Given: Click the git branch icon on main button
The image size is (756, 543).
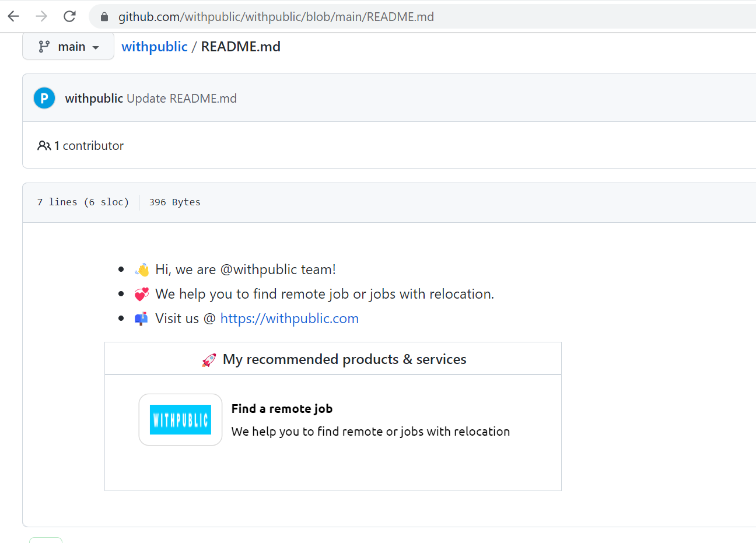Looking at the screenshot, I should click(44, 47).
